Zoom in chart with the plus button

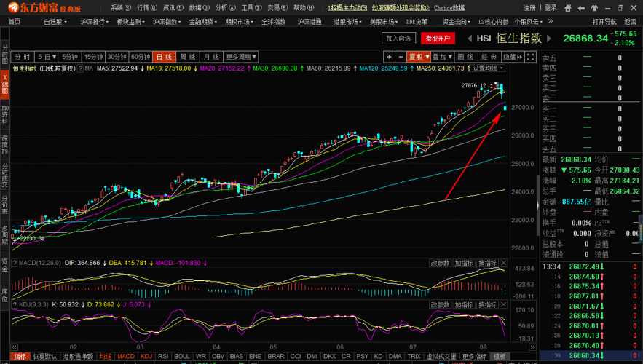click(x=390, y=57)
